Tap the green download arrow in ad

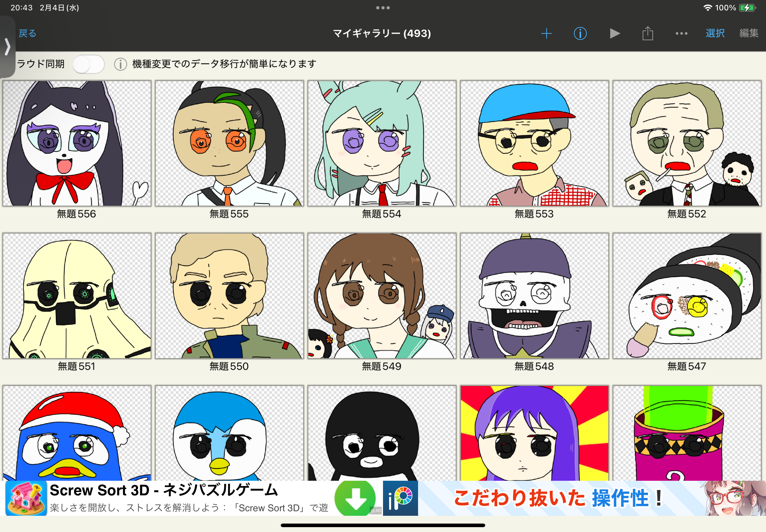(x=355, y=498)
